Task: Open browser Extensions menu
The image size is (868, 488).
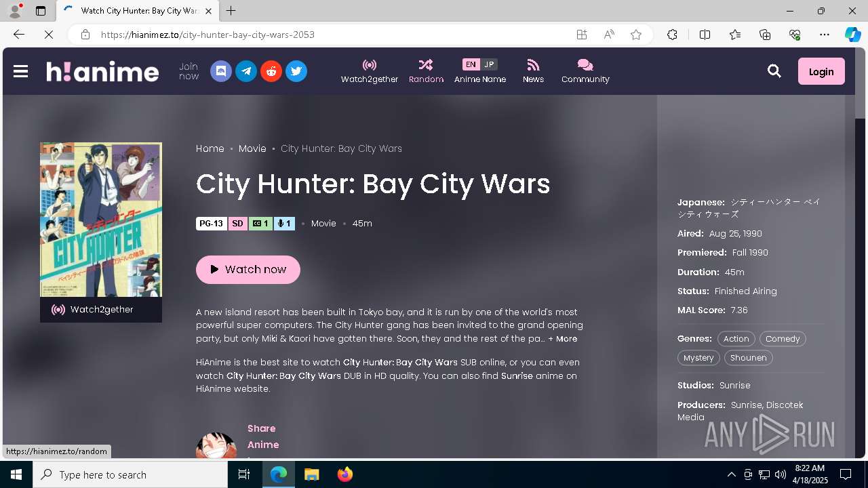Action: [x=672, y=35]
